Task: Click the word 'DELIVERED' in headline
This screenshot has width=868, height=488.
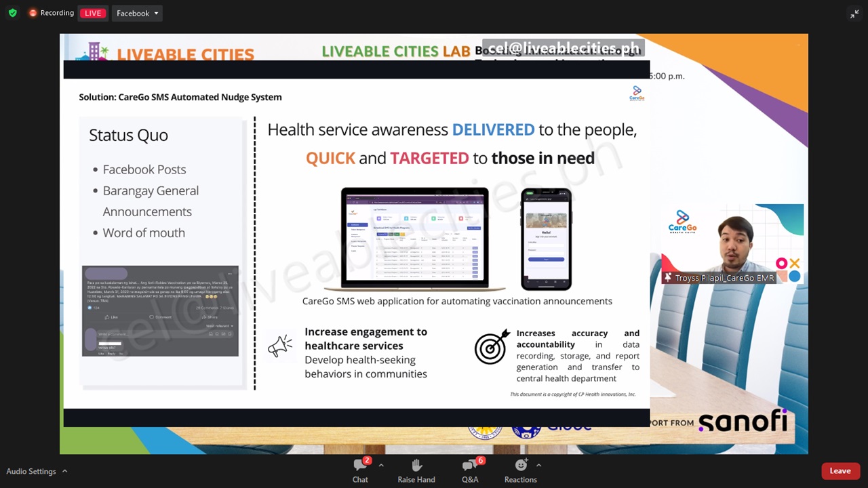Action: [493, 129]
